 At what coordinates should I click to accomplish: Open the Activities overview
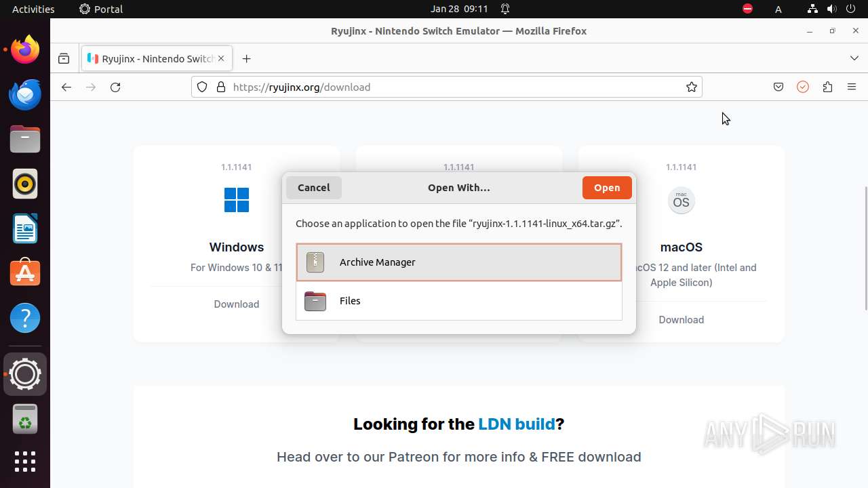coord(33,9)
